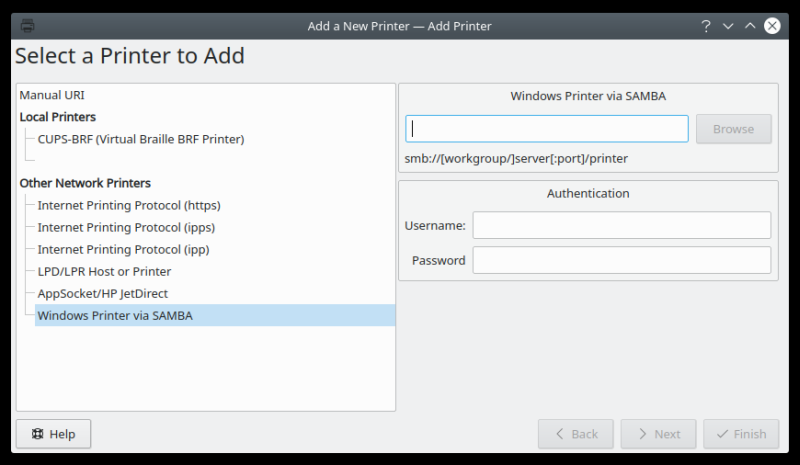
Task: Click the lifebuoy icon on Help button
Action: [37, 434]
